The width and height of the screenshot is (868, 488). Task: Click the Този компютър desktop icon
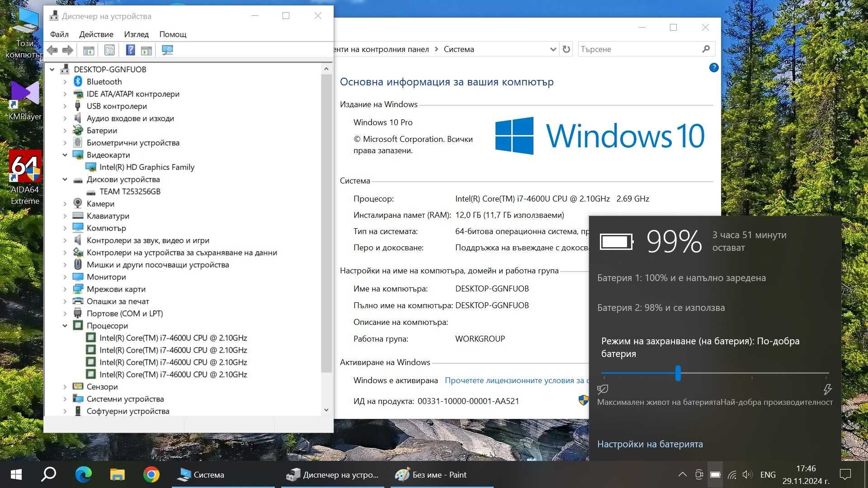tap(25, 33)
